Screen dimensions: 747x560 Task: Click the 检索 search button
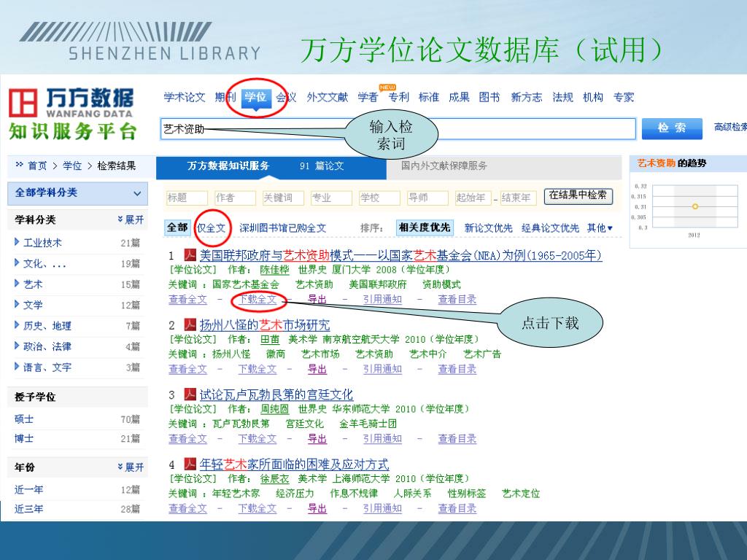[672, 128]
